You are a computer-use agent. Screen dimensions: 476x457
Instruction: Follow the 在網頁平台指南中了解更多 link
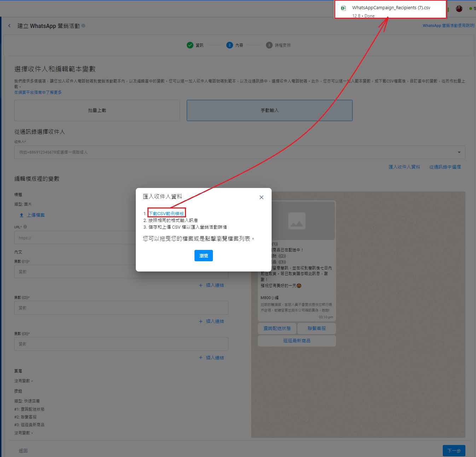[x=38, y=92]
